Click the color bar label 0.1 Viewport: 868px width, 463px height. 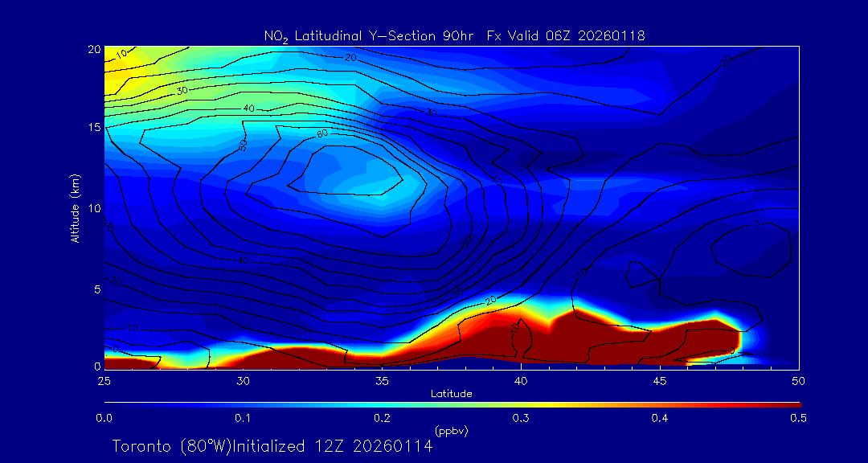[243, 419]
